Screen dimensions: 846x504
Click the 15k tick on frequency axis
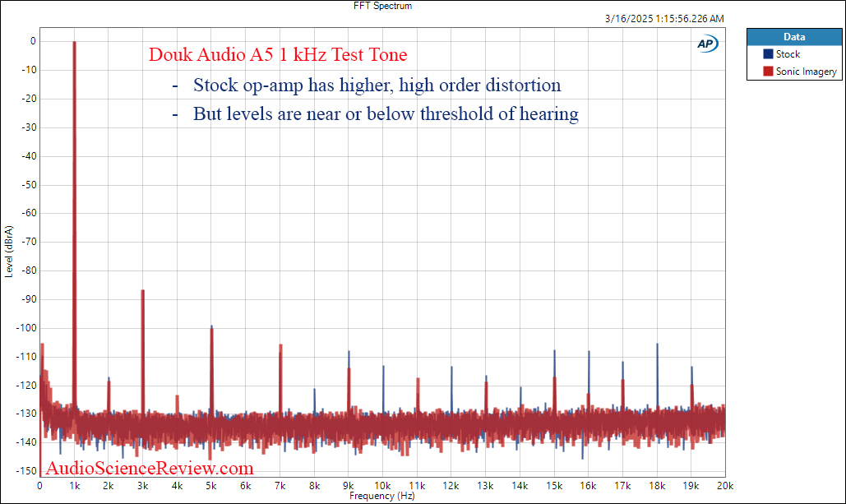pyautogui.click(x=554, y=486)
